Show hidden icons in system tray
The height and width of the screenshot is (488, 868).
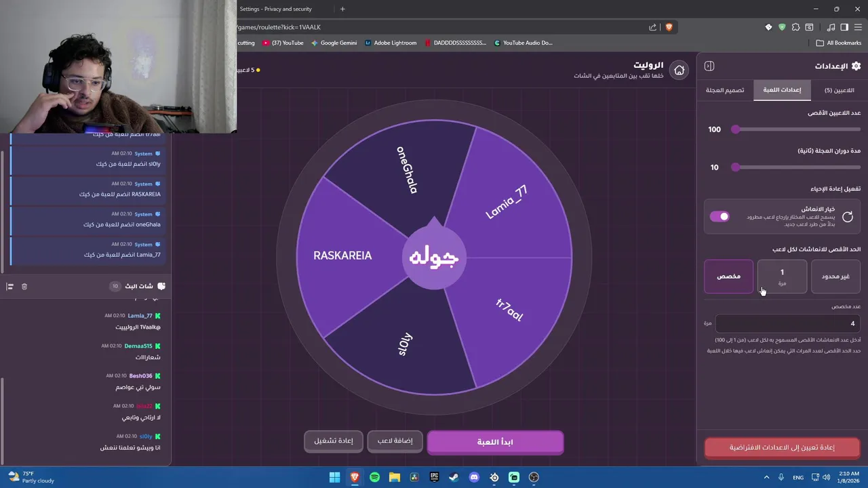coord(768,477)
